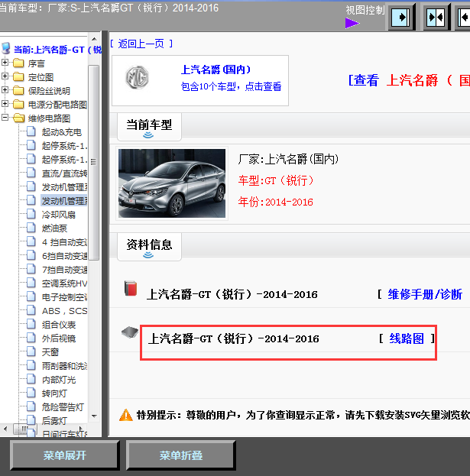Click the document icon next to 转向灯

click(31, 393)
